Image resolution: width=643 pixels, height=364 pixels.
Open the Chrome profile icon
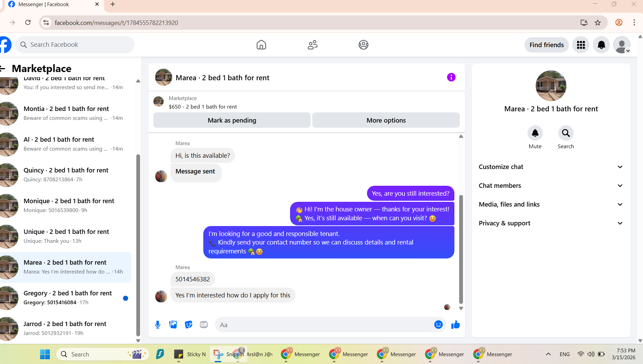click(x=619, y=23)
